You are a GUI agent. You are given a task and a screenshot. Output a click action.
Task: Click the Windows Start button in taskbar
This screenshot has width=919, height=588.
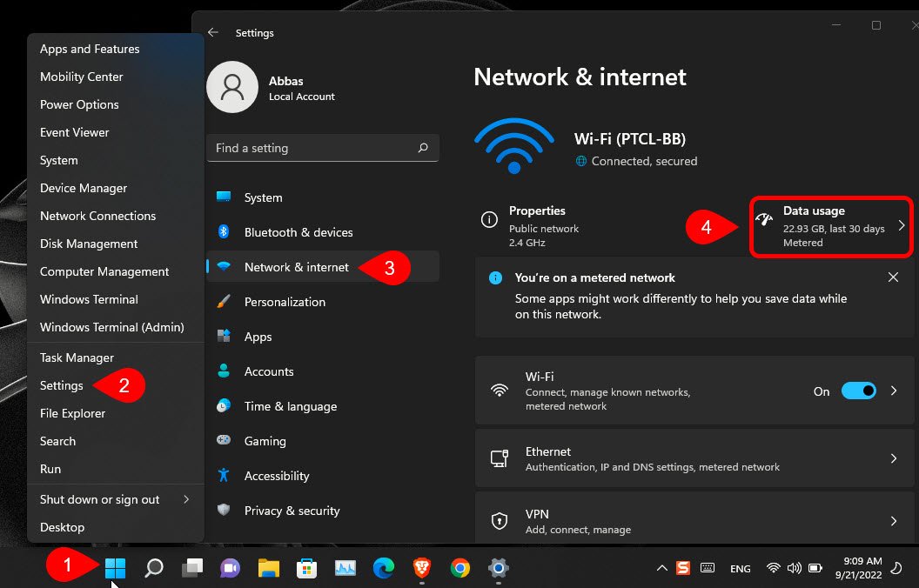[115, 568]
